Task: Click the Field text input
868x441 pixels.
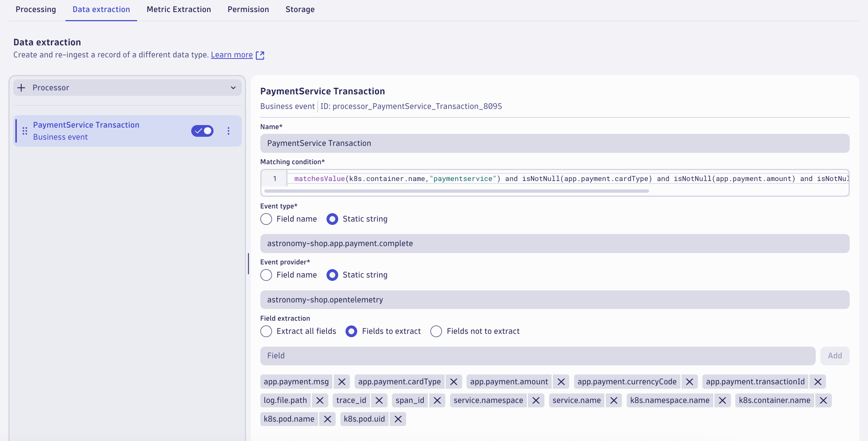Action: (538, 356)
